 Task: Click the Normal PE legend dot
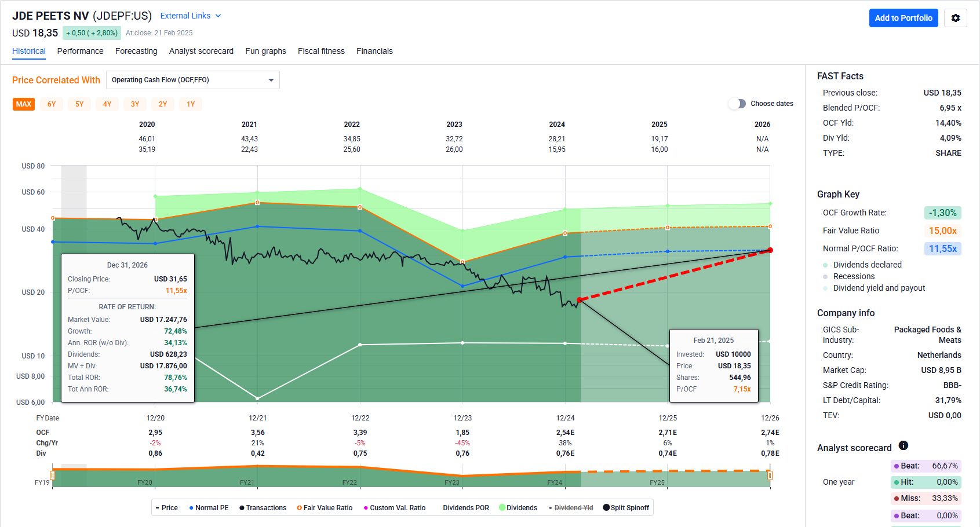click(x=191, y=508)
